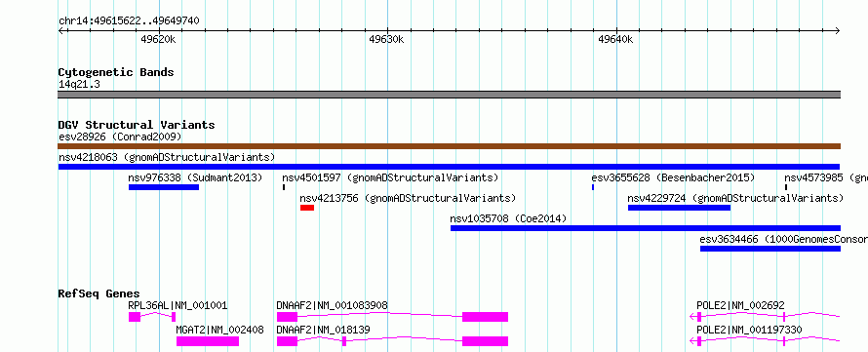This screenshot has height=352, width=868.
Task: Open the RPL36AL|NM_001001 gene label
Action: [178, 305]
